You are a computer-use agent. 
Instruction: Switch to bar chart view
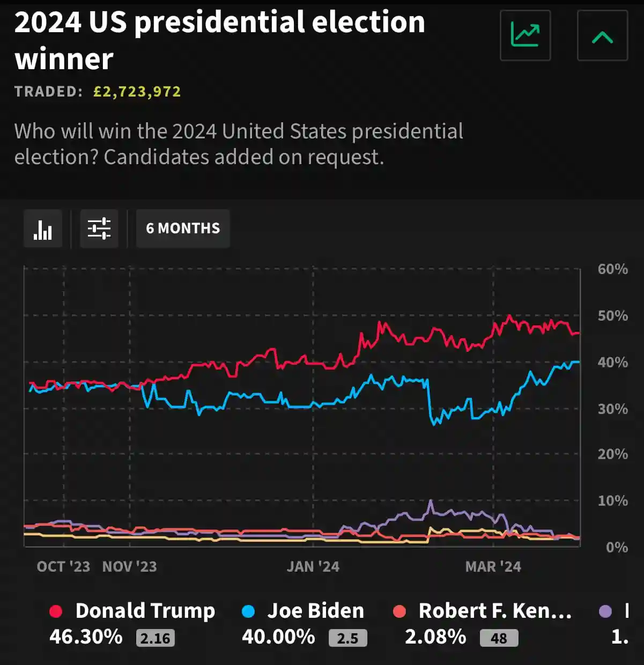coord(43,228)
